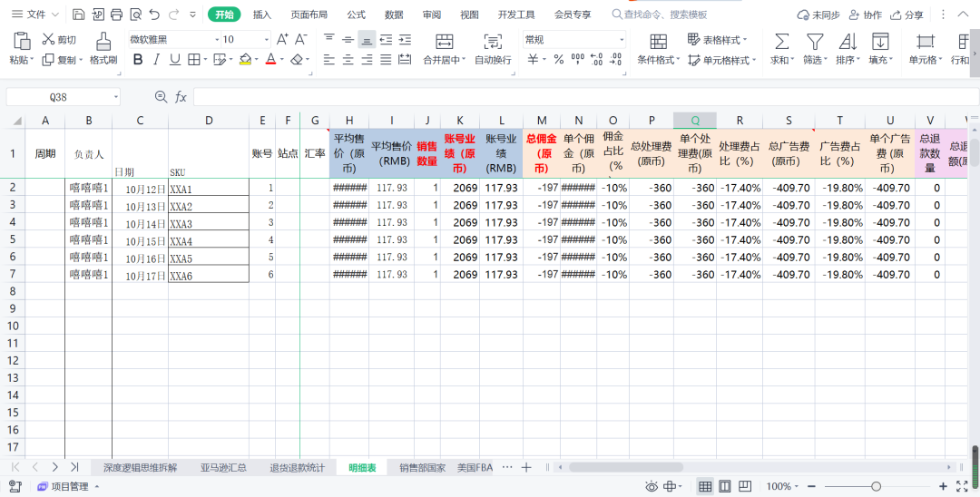Screen dimensions: 980x497
Task: Click the formula bar input field
Action: pyautogui.click(x=581, y=97)
